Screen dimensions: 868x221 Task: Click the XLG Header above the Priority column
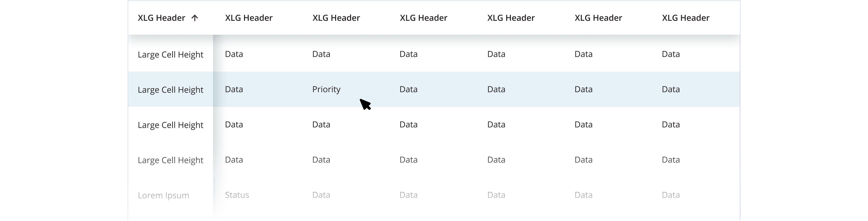point(336,18)
